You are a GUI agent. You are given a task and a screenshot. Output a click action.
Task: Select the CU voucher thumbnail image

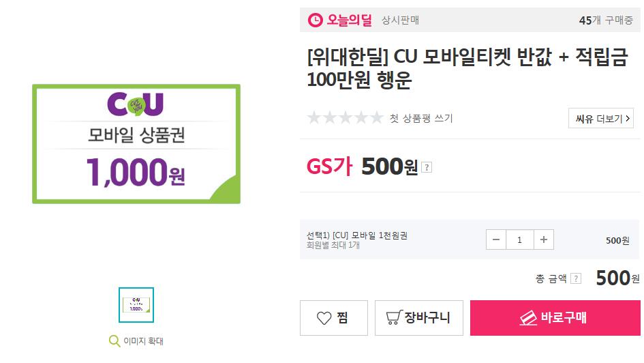pos(136,305)
